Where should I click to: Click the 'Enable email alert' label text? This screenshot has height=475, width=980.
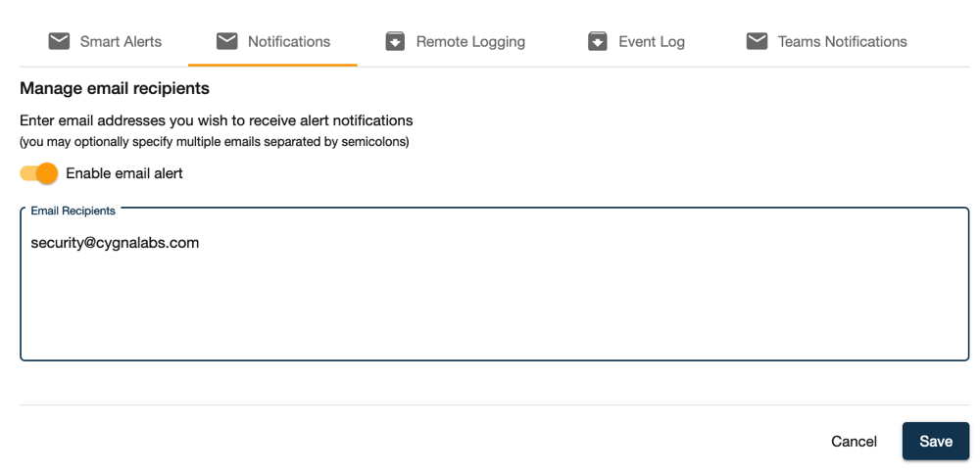pos(124,173)
